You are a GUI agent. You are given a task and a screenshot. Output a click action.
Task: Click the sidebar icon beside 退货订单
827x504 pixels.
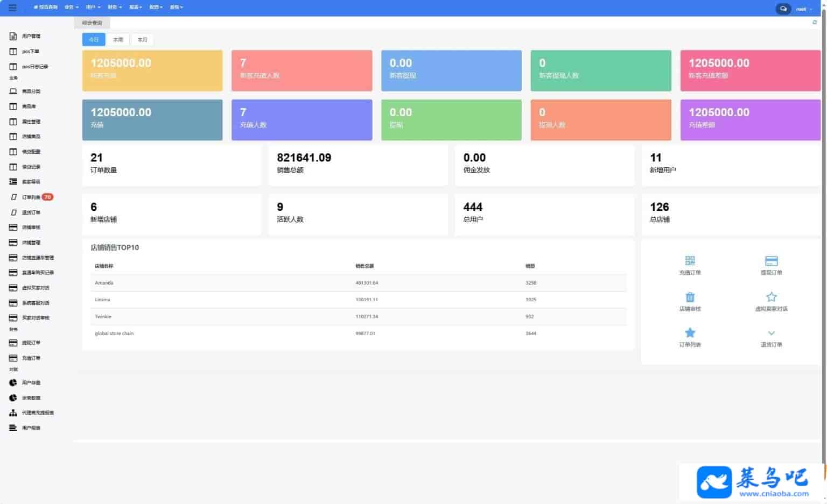click(x=14, y=212)
